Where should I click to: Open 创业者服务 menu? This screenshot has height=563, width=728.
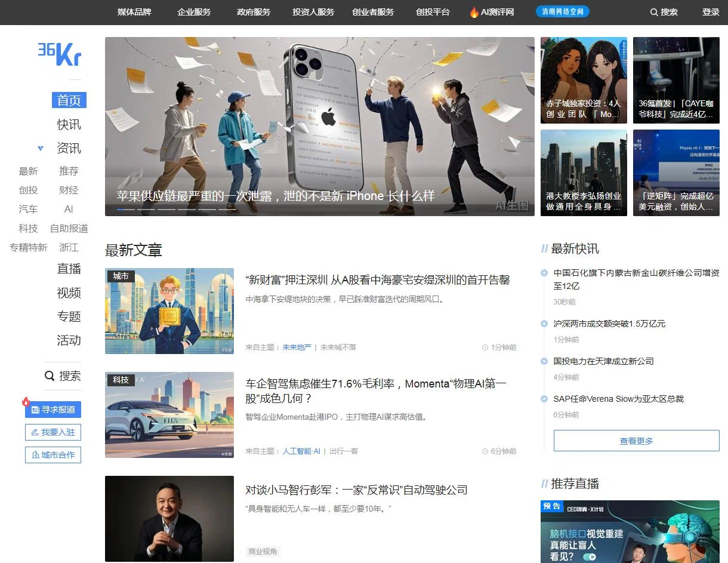click(x=373, y=12)
